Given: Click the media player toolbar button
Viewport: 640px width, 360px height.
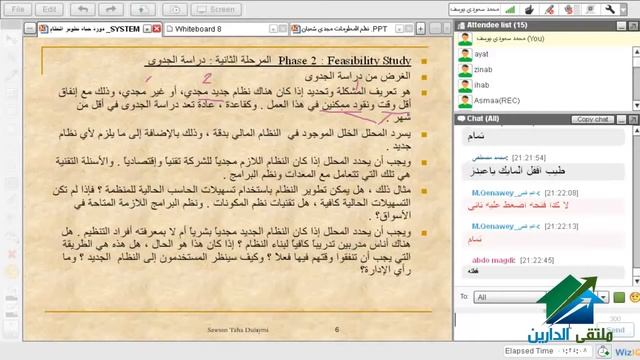Looking at the screenshot, I should point(175,9).
